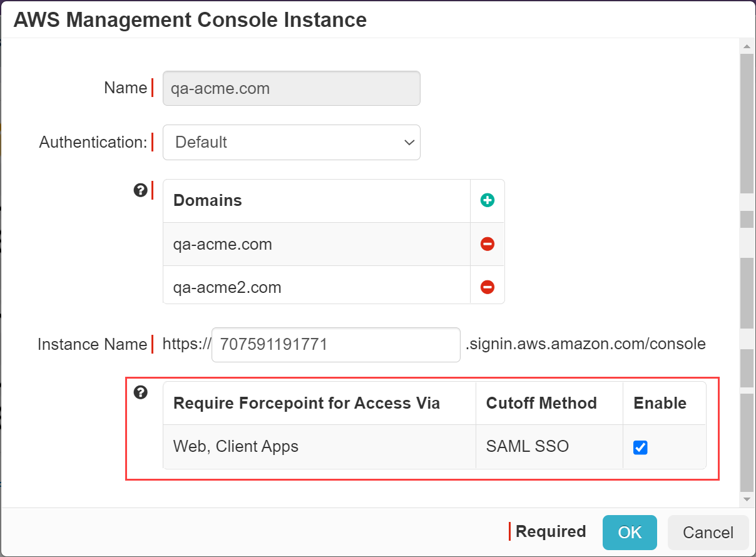The height and width of the screenshot is (557, 756).
Task: Confirm the dialog with OK
Action: click(x=630, y=533)
